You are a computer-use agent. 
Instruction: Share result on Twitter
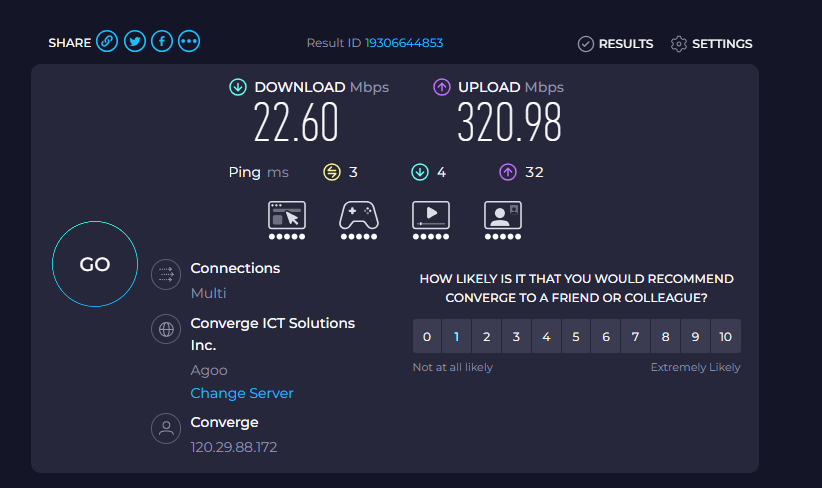(135, 41)
